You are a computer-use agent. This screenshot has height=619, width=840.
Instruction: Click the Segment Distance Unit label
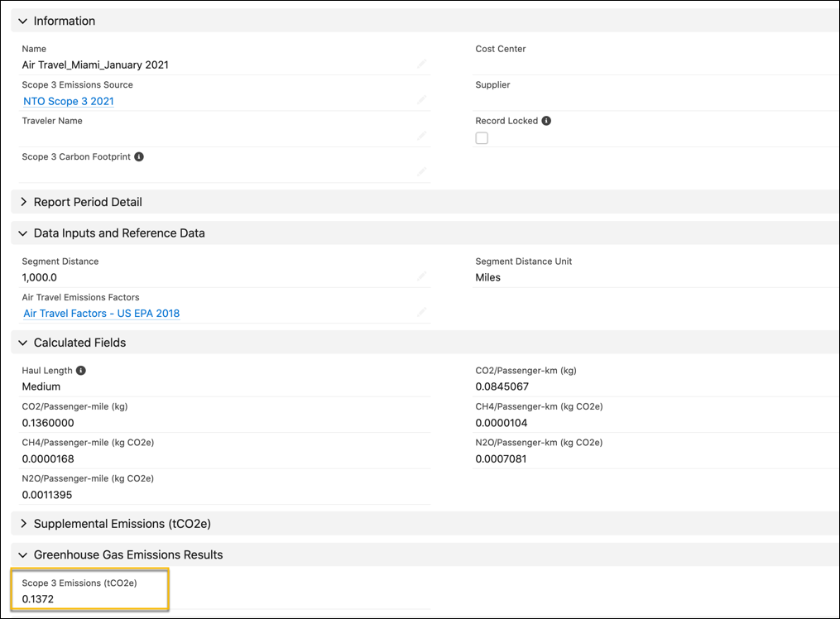[x=523, y=262]
